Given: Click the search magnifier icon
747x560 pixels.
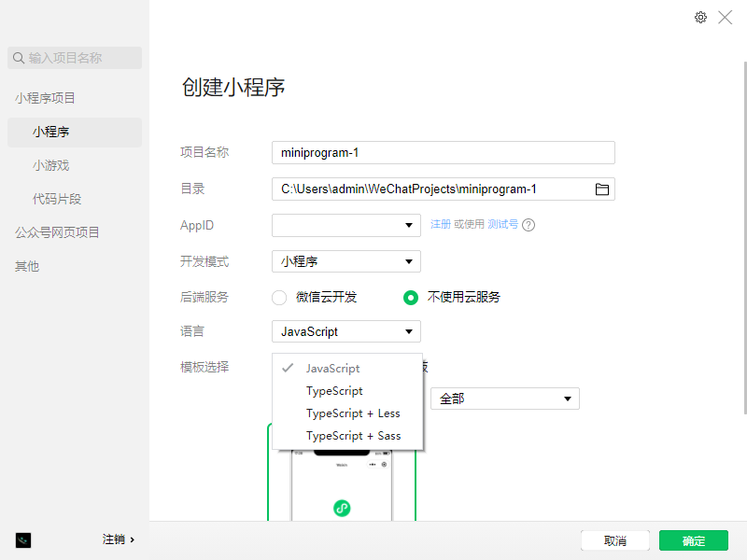Looking at the screenshot, I should (x=19, y=58).
